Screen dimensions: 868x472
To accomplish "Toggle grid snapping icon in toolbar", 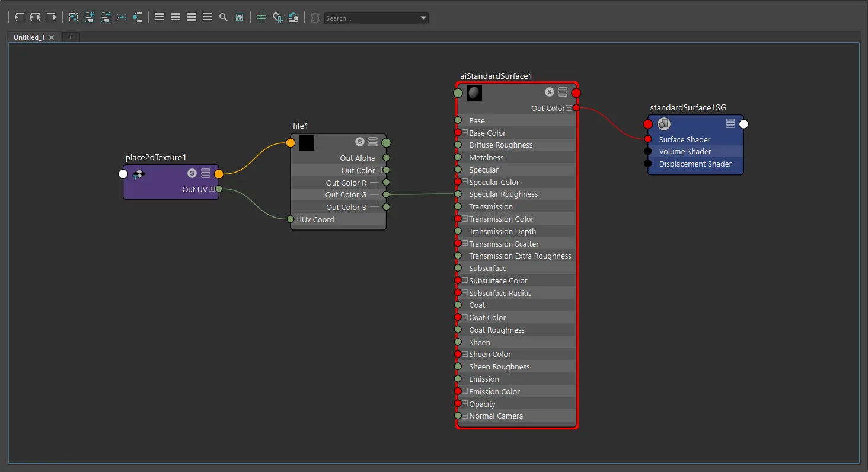I will 277,18.
